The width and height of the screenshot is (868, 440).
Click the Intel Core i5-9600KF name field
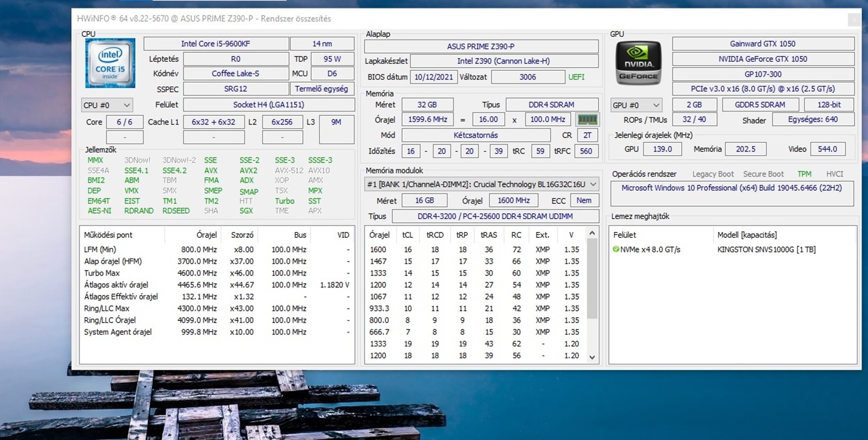[216, 44]
